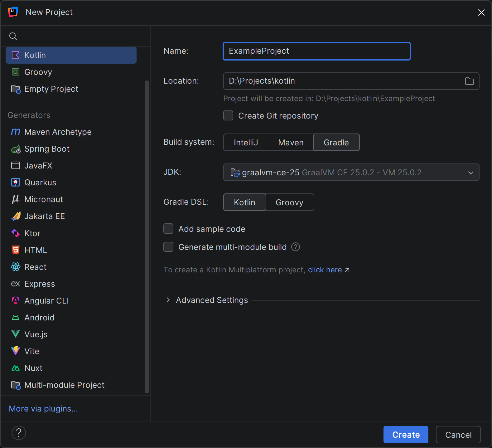This screenshot has width=492, height=448.
Task: Click the Create button
Action: click(x=406, y=435)
